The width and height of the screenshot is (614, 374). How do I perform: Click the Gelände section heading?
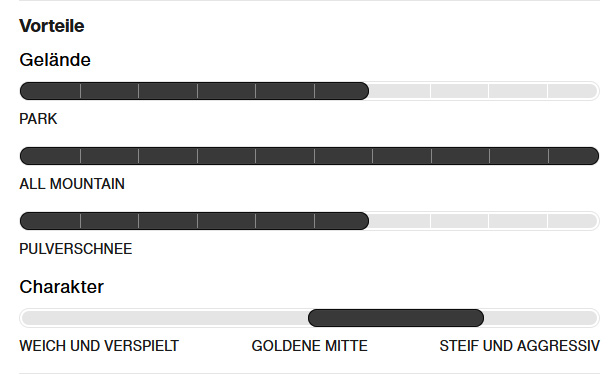click(x=55, y=60)
